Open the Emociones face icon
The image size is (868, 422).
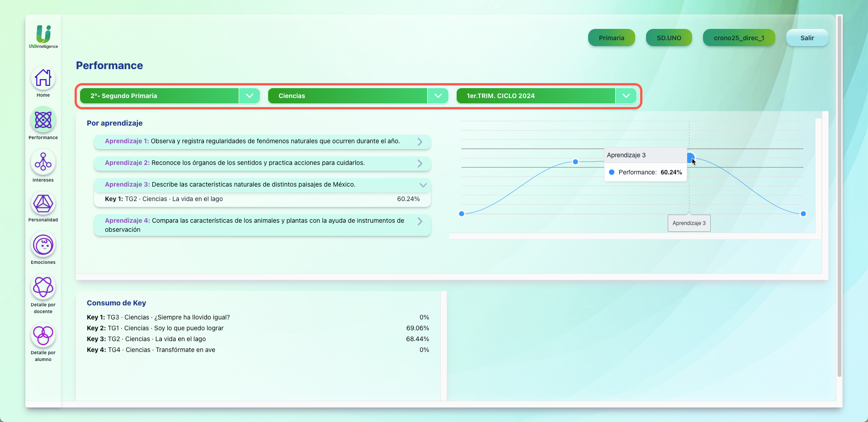click(x=43, y=245)
